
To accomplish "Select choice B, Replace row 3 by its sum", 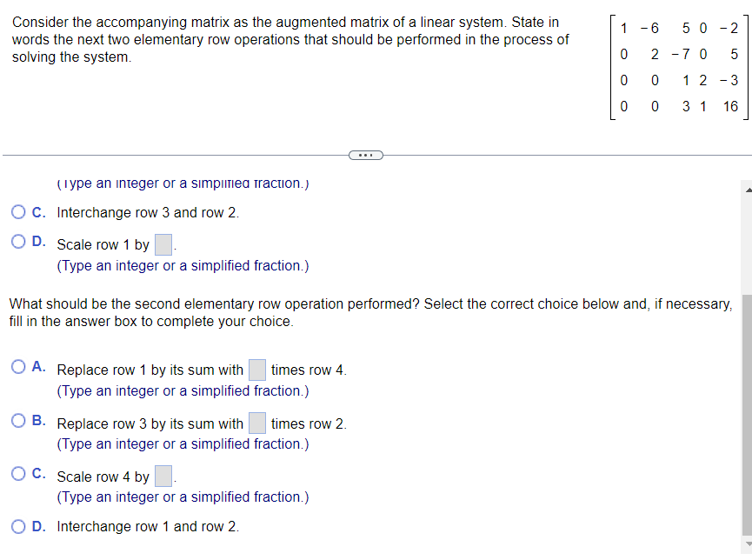I will tap(17, 420).
